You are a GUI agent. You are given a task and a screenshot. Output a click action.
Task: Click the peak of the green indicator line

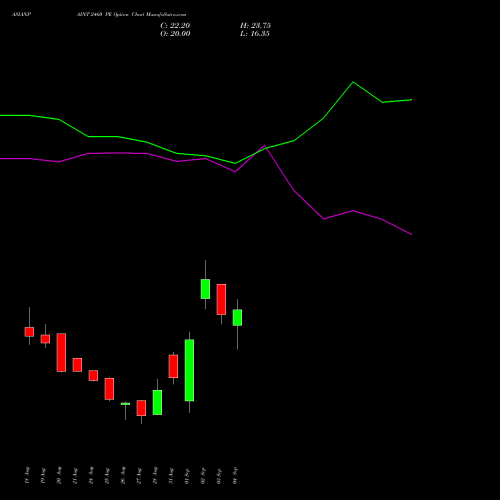coord(353,82)
